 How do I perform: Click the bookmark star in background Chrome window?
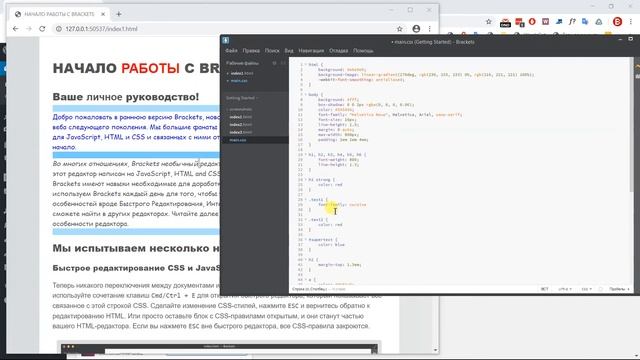point(489,22)
